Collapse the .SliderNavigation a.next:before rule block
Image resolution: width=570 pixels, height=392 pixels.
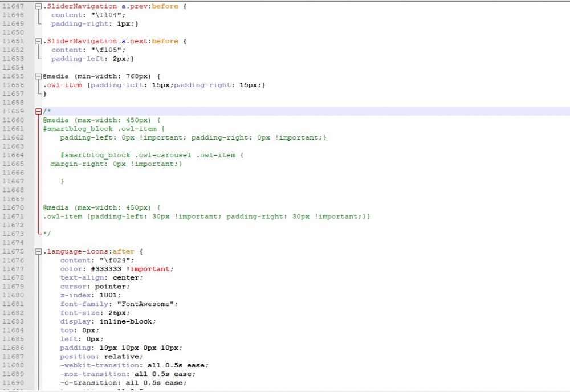tap(37, 41)
